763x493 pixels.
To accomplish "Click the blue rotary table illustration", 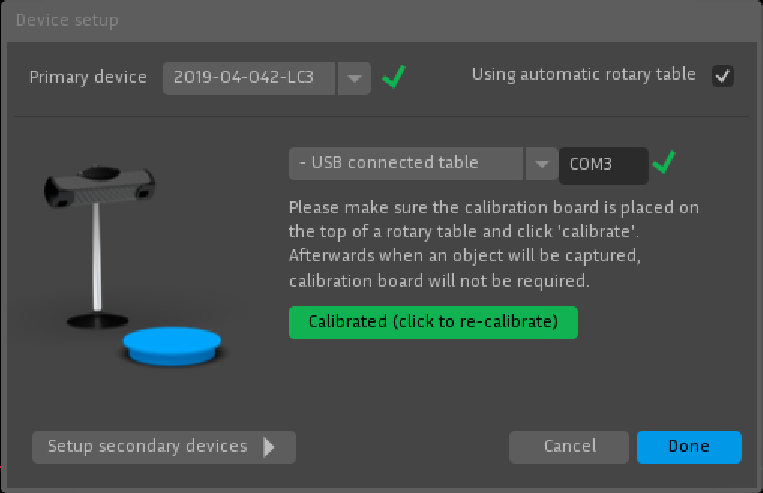I will coord(172,346).
